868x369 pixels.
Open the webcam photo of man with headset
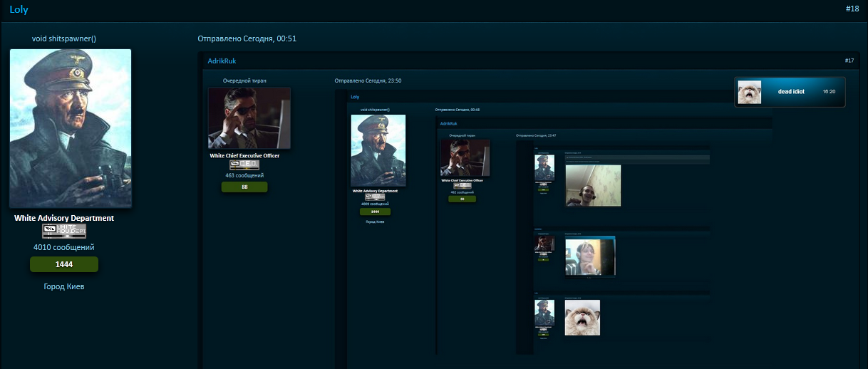click(593, 186)
